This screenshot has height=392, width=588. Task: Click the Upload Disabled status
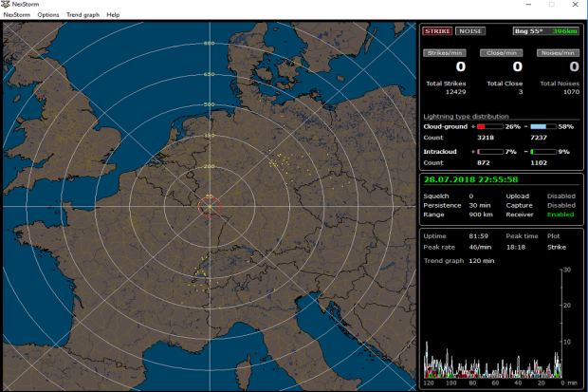pyautogui.click(x=561, y=196)
